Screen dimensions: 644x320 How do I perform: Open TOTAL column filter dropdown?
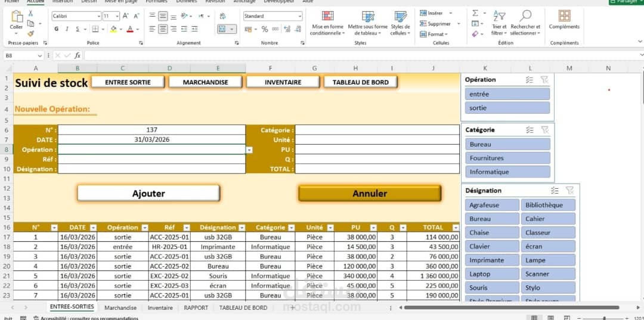click(455, 228)
